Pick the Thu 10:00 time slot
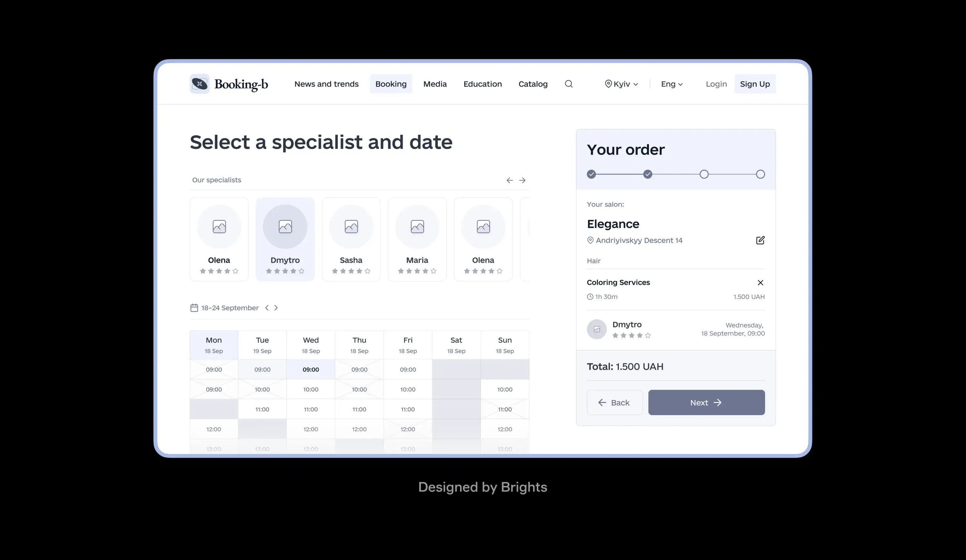This screenshot has width=966, height=560. pos(359,389)
